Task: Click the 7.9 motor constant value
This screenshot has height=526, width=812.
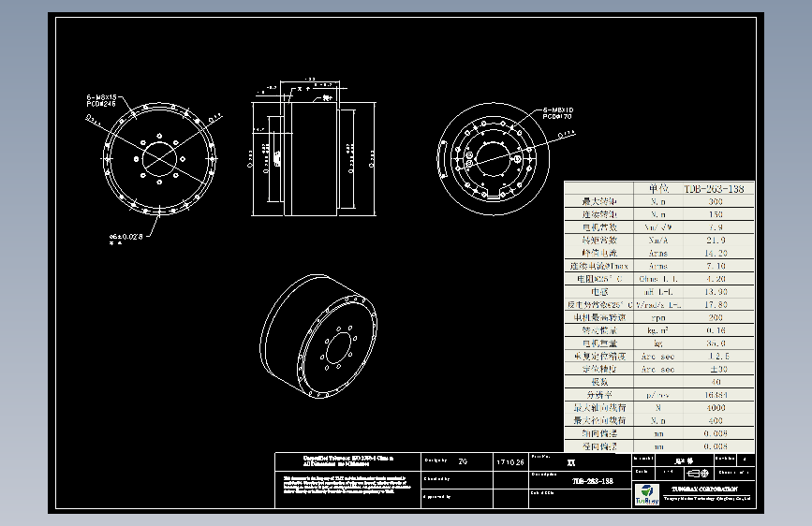Action: (716, 227)
